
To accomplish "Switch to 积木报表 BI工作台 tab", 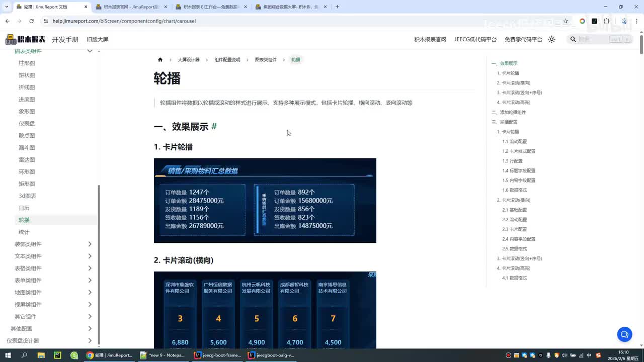I will 211,7.
